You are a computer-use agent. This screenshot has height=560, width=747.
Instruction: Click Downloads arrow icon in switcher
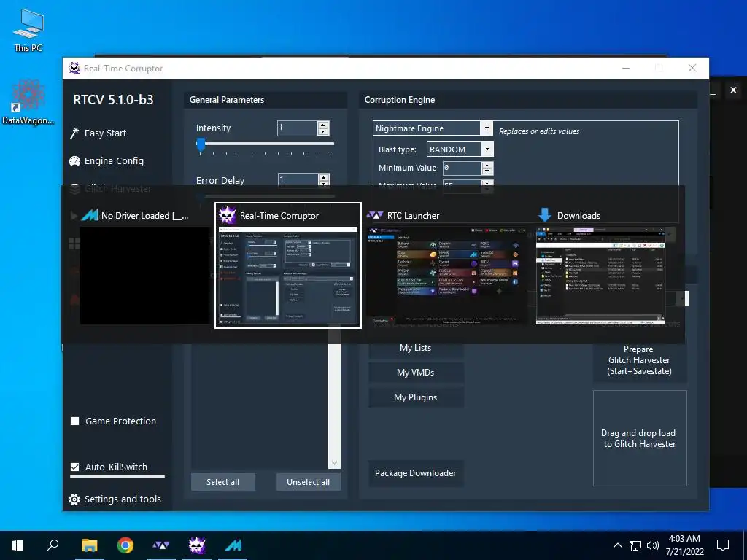544,215
